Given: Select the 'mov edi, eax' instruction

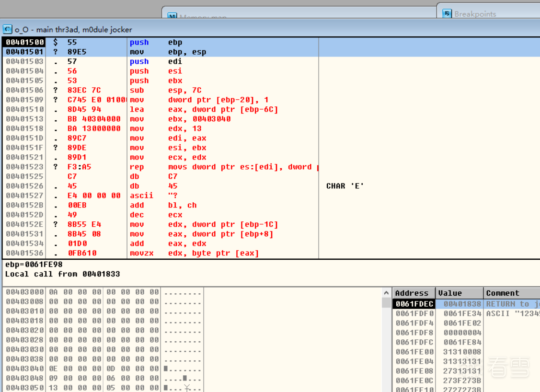Looking at the screenshot, I should click(168, 138).
